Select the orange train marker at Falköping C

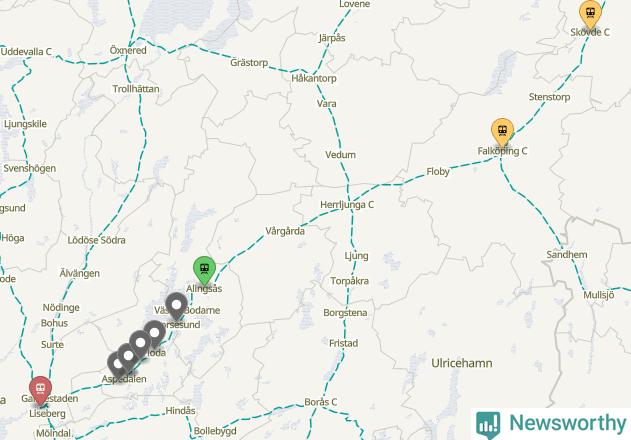[502, 132]
